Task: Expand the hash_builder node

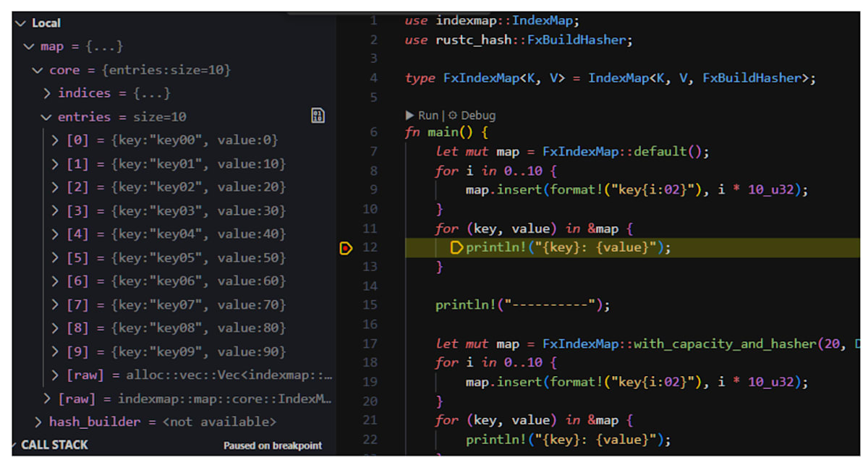Action: tap(38, 422)
